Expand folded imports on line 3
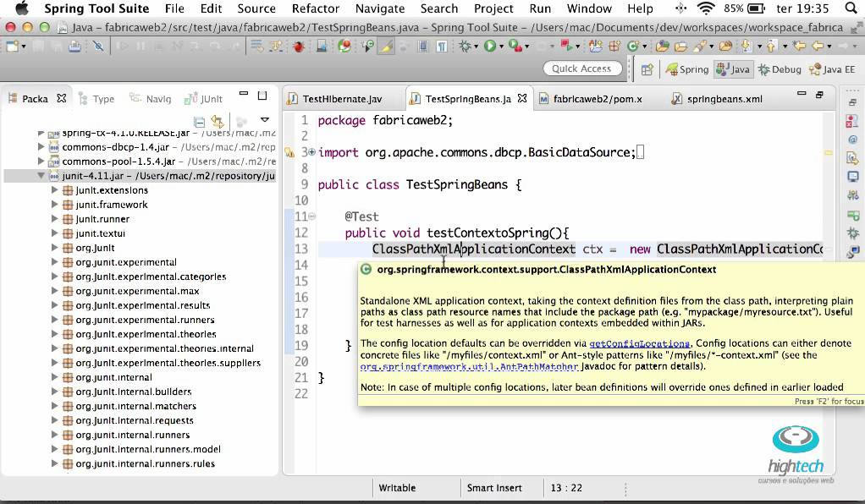 click(311, 152)
